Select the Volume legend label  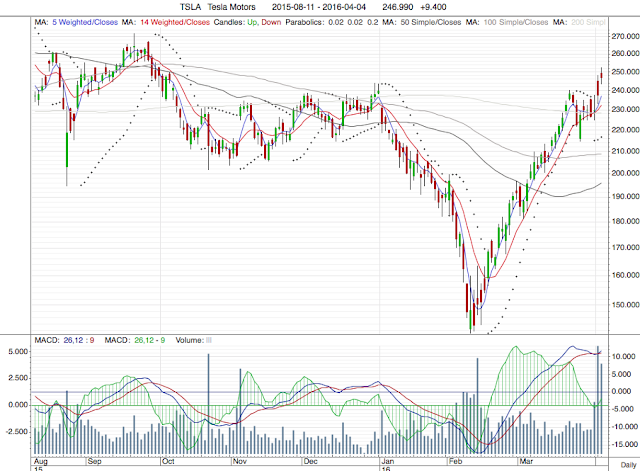tap(189, 340)
